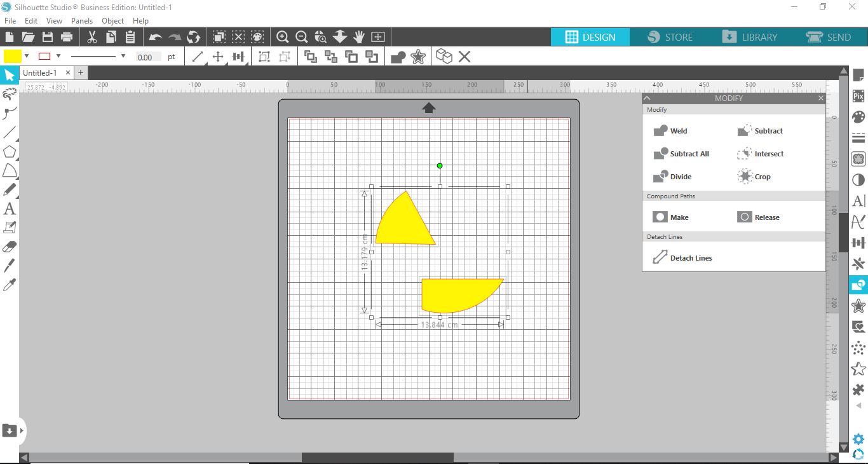Screen dimensions: 868x464
Task: Activate the Zoom In tool
Action: coord(283,37)
